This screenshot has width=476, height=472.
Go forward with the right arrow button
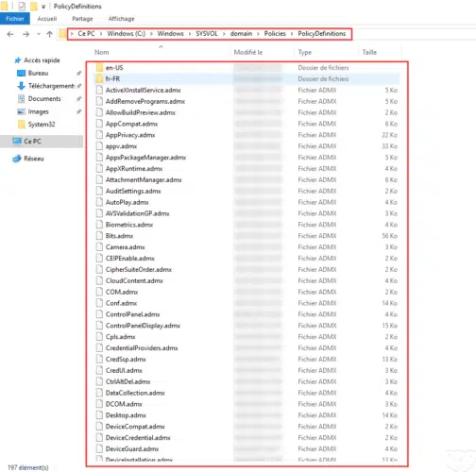[x=25, y=34]
